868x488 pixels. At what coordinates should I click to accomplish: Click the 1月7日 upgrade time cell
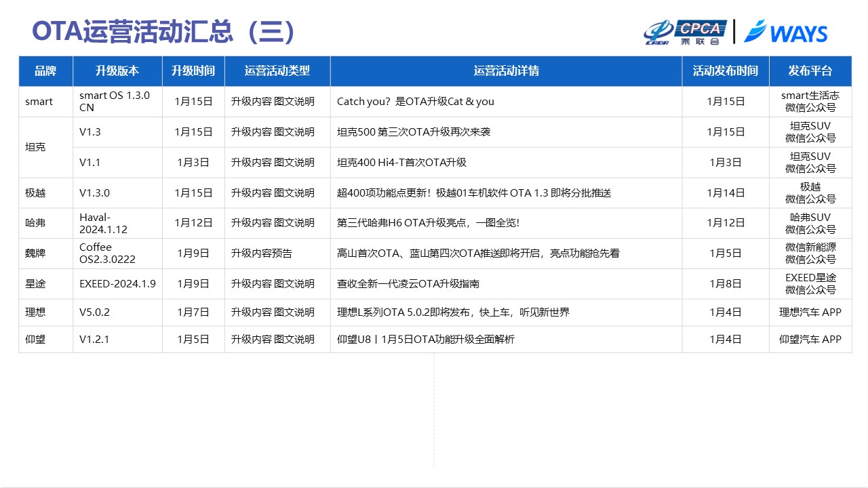(193, 312)
